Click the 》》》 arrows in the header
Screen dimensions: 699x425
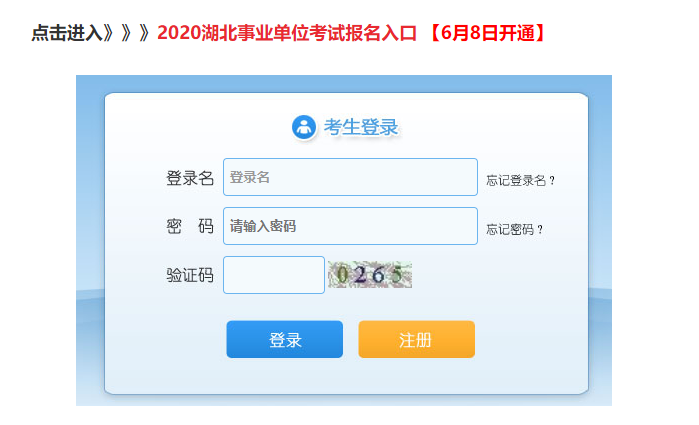(x=130, y=33)
